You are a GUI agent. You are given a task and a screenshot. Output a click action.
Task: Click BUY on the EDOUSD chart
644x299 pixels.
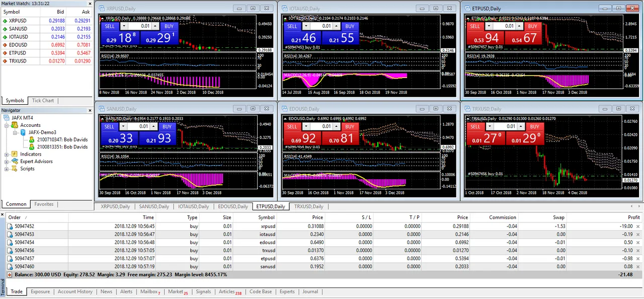point(350,126)
